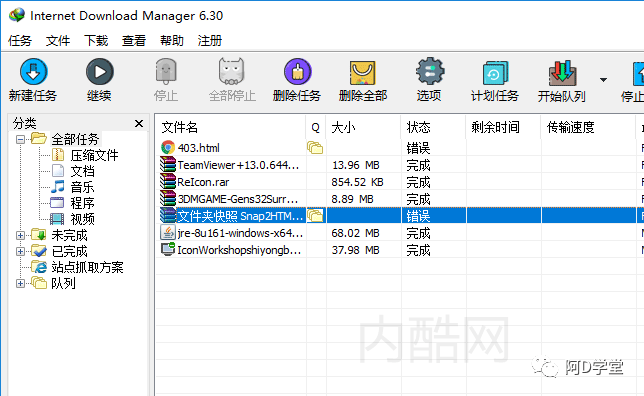Open 选项 (options) gear icon
The image size is (644, 396).
(430, 71)
